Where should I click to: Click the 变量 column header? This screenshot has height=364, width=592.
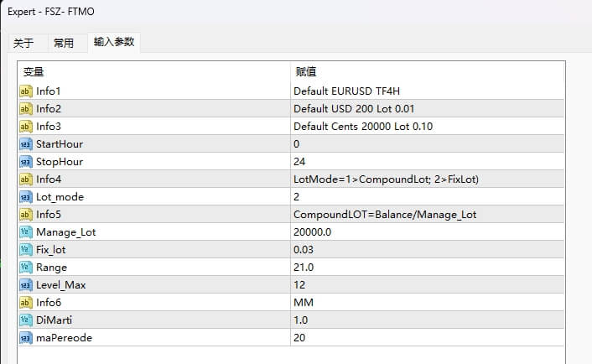coord(34,72)
